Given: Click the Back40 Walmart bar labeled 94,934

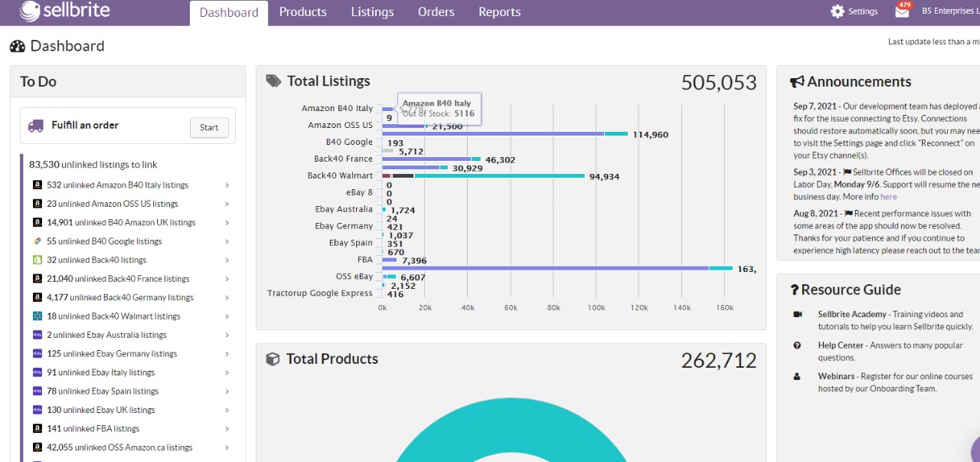Looking at the screenshot, I should coord(484,175).
